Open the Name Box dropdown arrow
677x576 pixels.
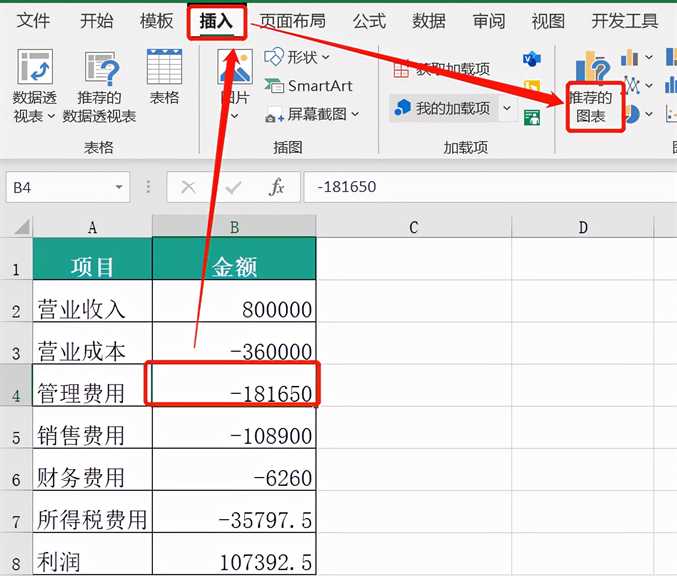(x=120, y=187)
